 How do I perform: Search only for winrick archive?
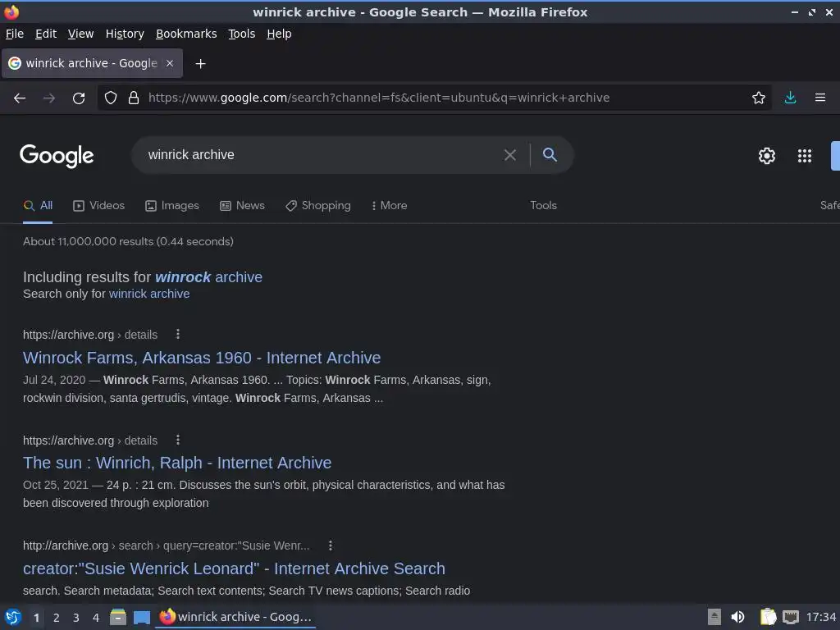[x=149, y=294]
